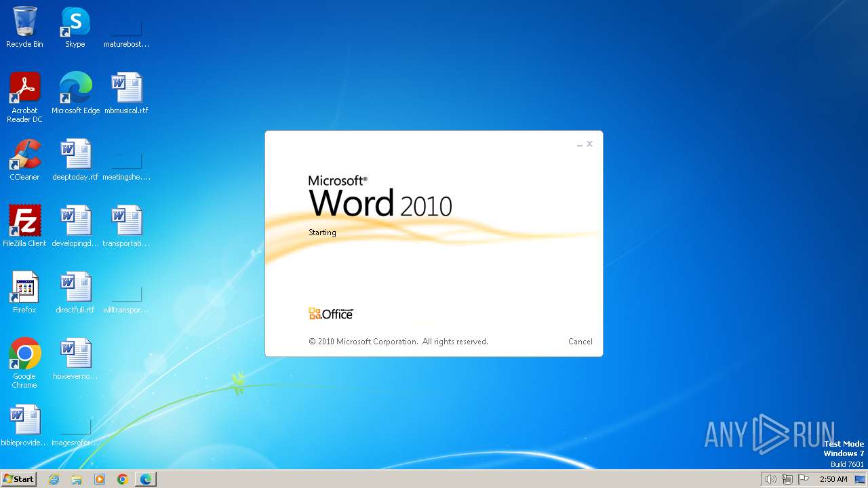Select the willtranspor desktop file
868x488 pixels.
click(126, 293)
